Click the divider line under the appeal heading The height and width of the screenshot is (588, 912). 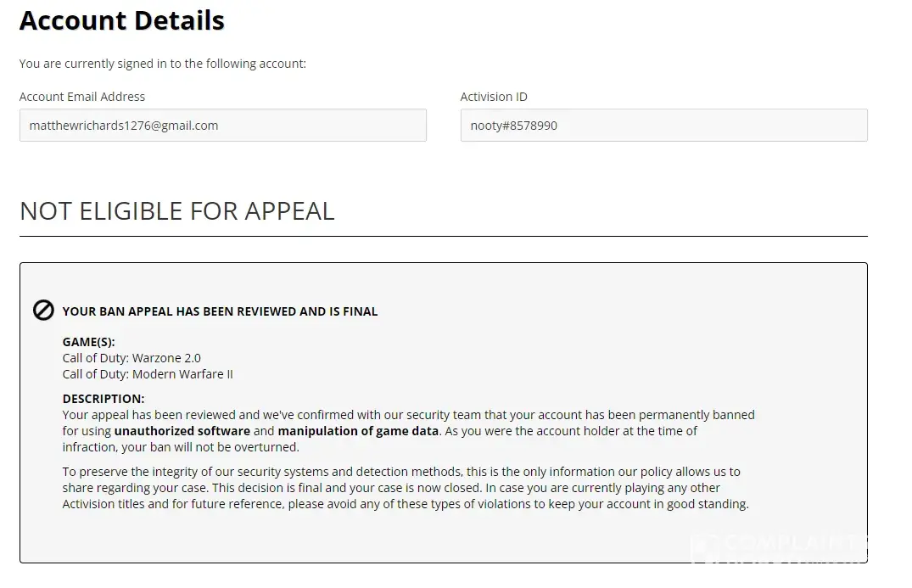[x=443, y=236]
